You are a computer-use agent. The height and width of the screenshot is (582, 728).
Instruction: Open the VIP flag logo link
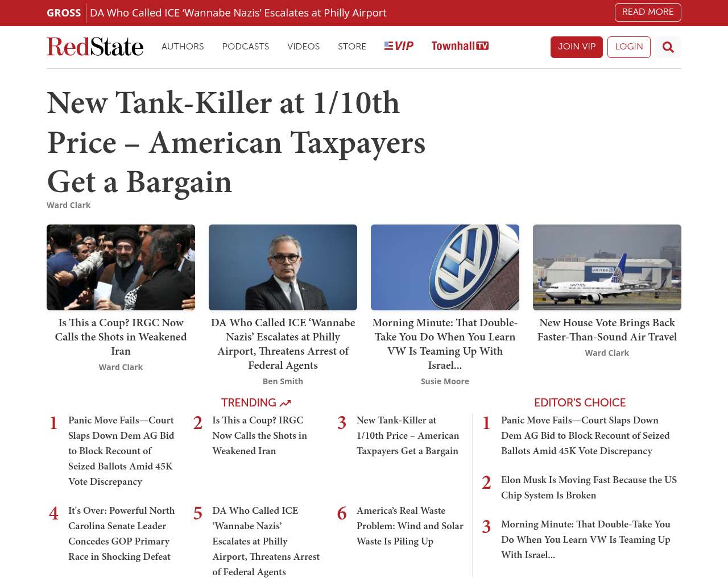tap(399, 46)
